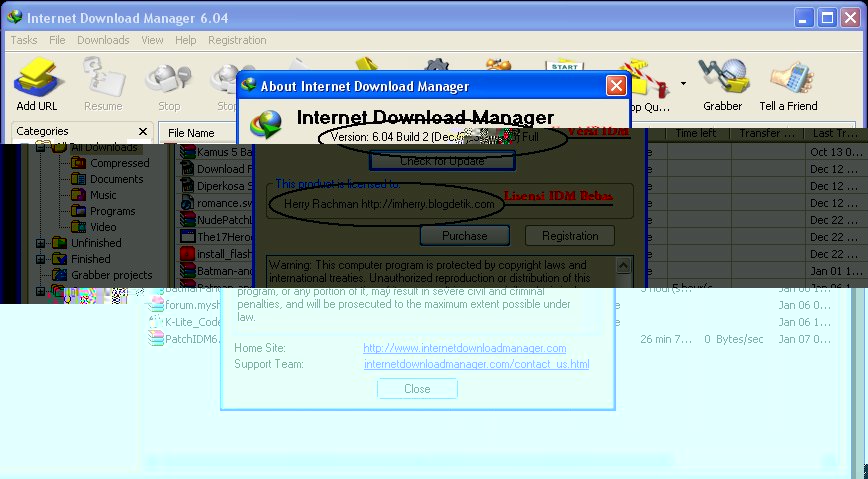Expand the Unfinished category node
Image resolution: width=868 pixels, height=479 pixels.
pos(40,243)
